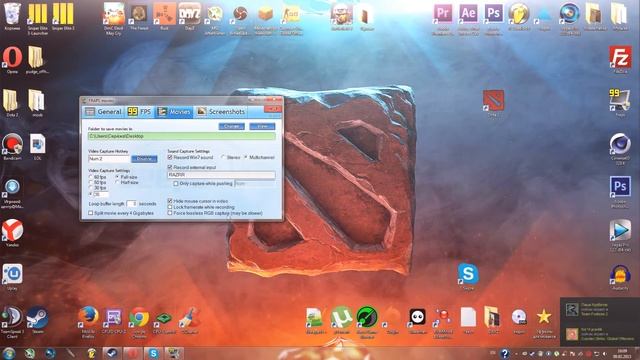
Task: Launch the DayZ desktop shortcut
Action: (190, 17)
